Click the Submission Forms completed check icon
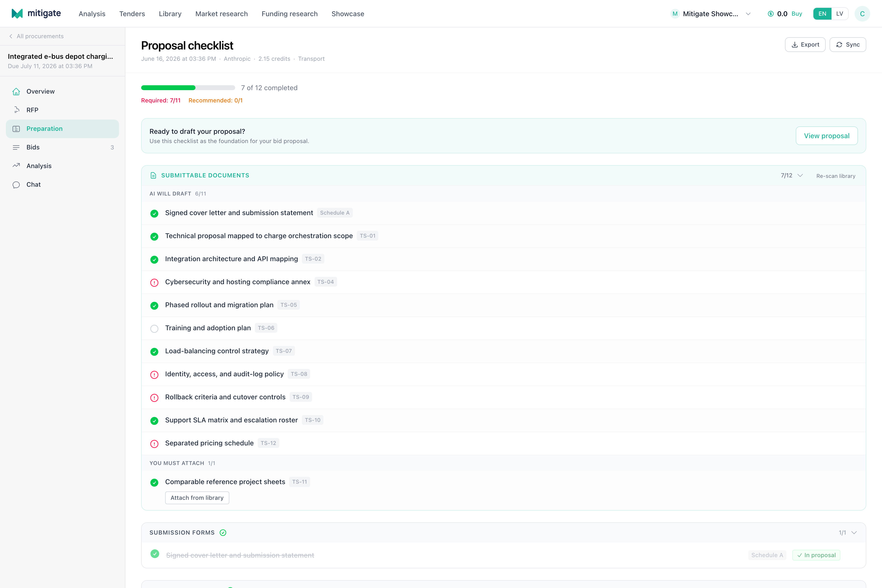Image resolution: width=882 pixels, height=588 pixels. tap(223, 532)
